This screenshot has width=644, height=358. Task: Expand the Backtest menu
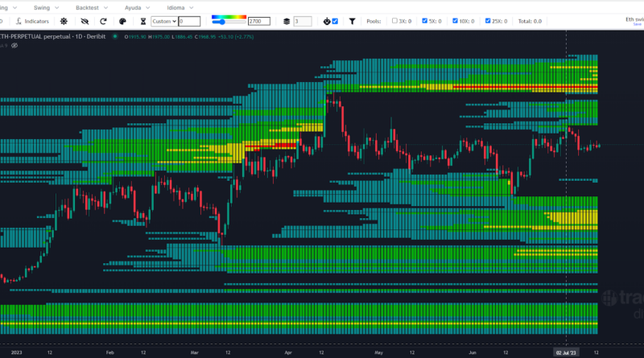(87, 6)
